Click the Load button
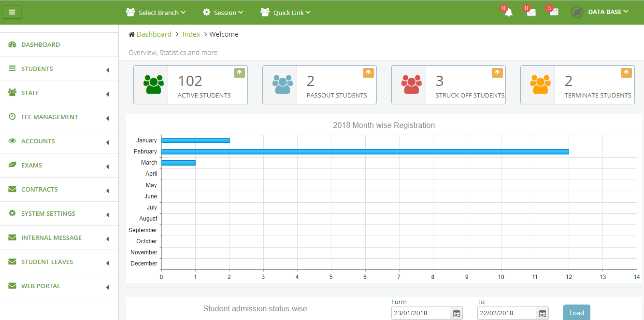644x320 pixels. (576, 312)
